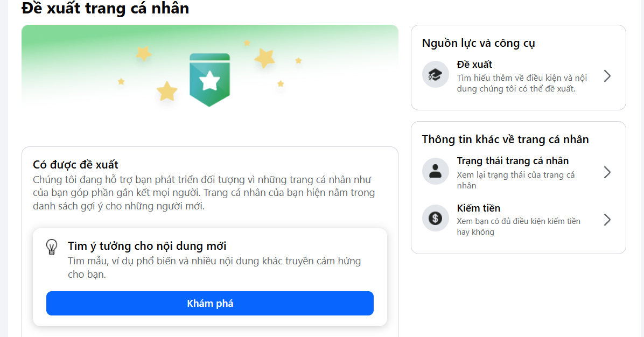The height and width of the screenshot is (337, 644).
Task: Open the Đề xuất title under Nguồn lực và công cụ
Action: click(474, 65)
